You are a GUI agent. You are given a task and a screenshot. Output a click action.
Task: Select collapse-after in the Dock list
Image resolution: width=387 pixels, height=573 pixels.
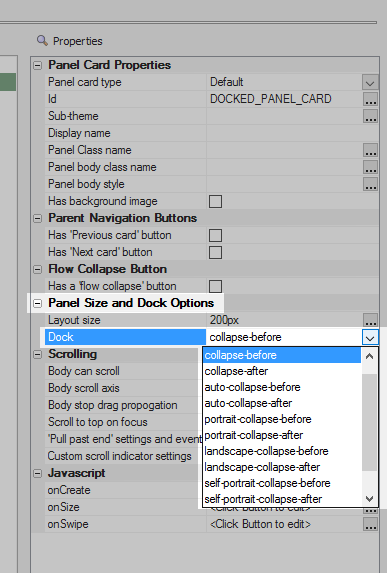(282, 371)
